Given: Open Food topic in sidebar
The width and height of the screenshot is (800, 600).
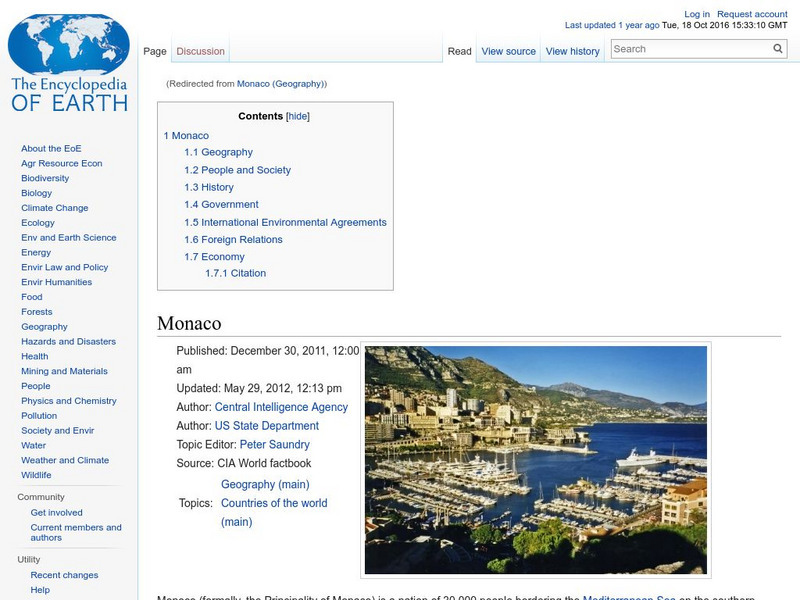Looking at the screenshot, I should tap(32, 296).
